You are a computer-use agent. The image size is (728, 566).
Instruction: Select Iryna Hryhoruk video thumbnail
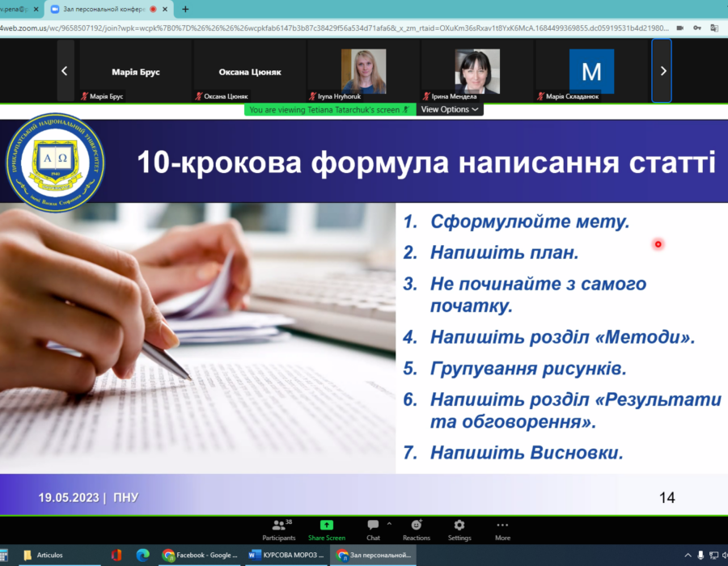(x=363, y=71)
